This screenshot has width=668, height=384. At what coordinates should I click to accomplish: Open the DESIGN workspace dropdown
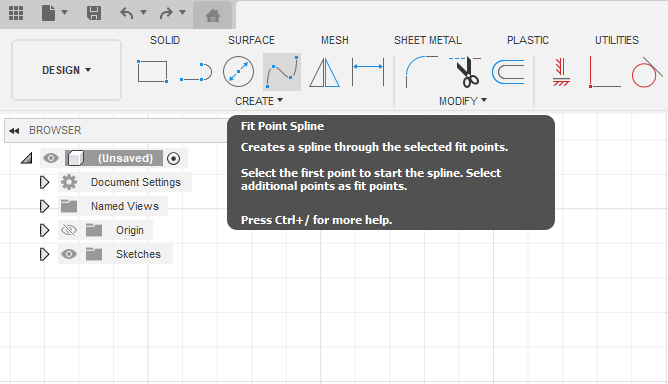[66, 70]
